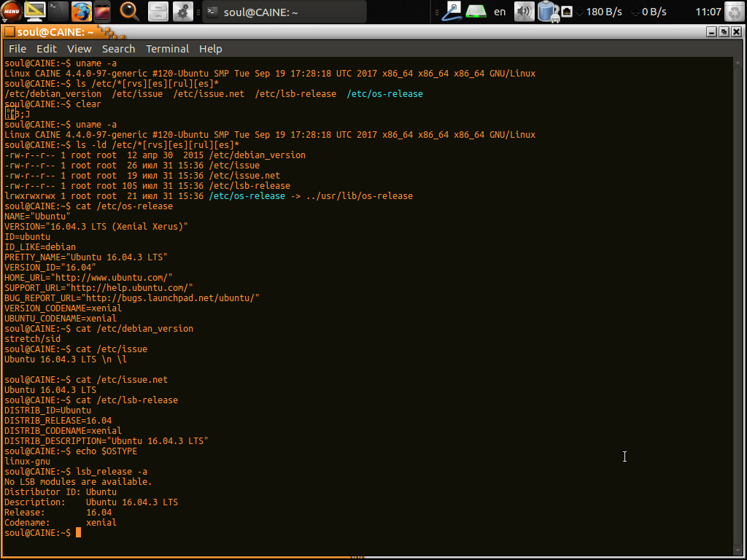The image size is (747, 560).
Task: Open the magnifying glass search tool
Action: click(x=128, y=12)
